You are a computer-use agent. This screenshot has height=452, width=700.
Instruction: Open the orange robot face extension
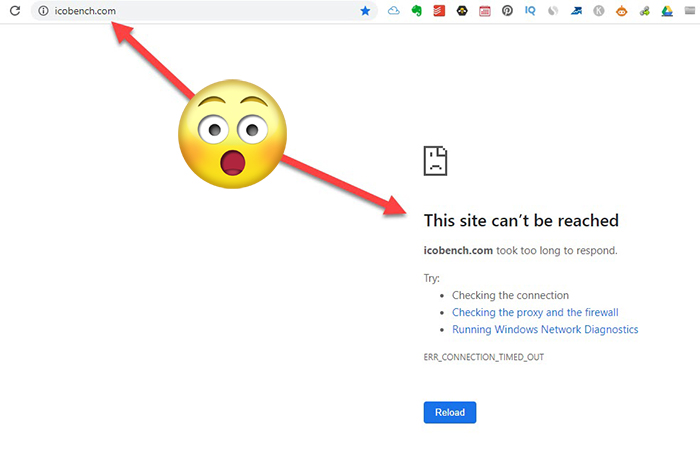click(621, 11)
